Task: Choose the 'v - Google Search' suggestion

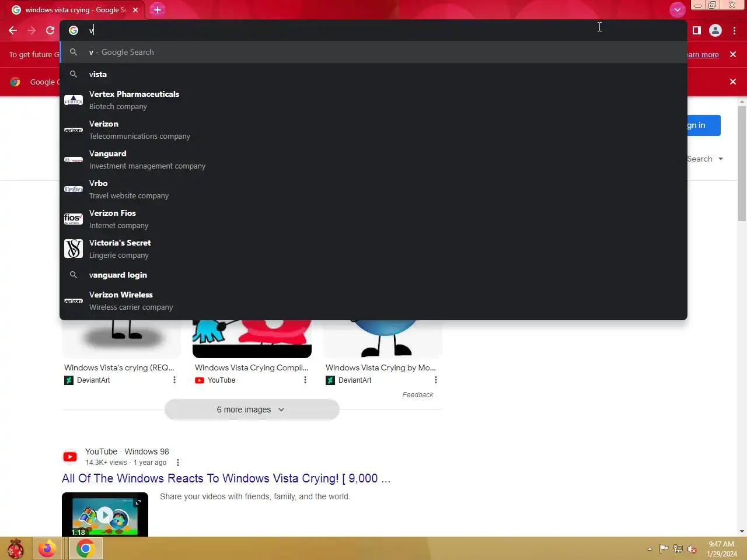Action: tap(373, 52)
